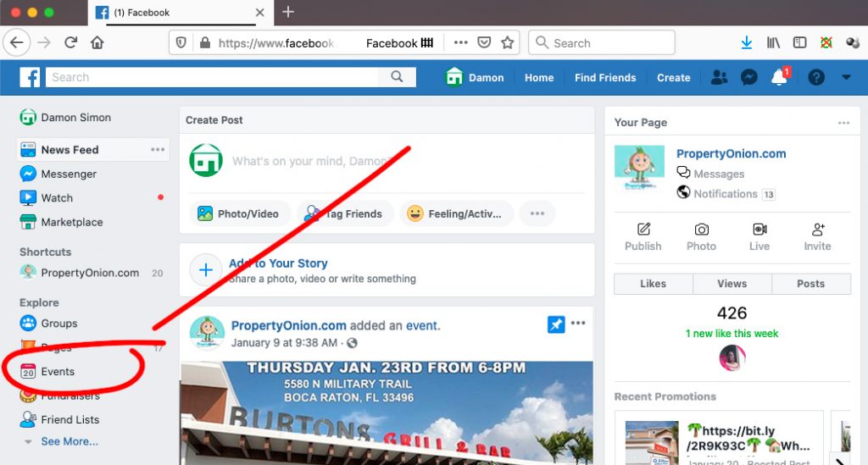Open the post options three-dot menu
The height and width of the screenshot is (465, 868).
pyautogui.click(x=578, y=324)
